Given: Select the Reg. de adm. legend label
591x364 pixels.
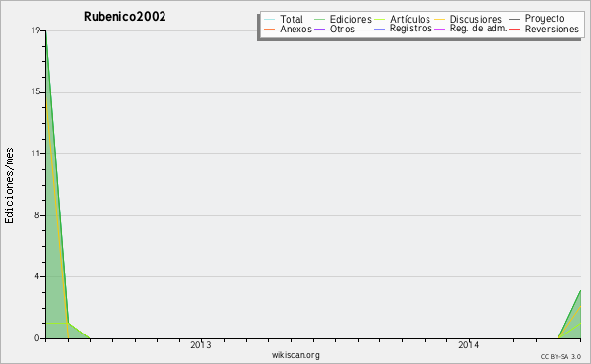Looking at the screenshot, I should click(479, 29).
